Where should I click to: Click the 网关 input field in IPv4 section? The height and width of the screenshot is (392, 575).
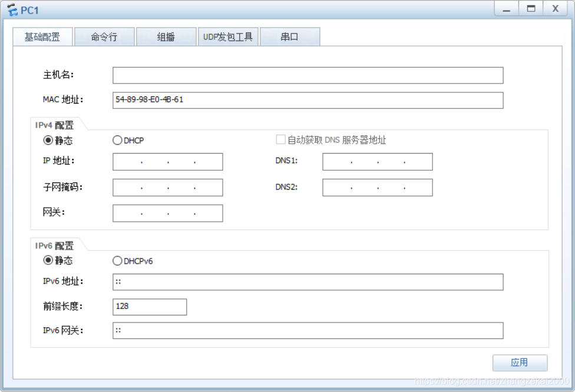pos(167,213)
